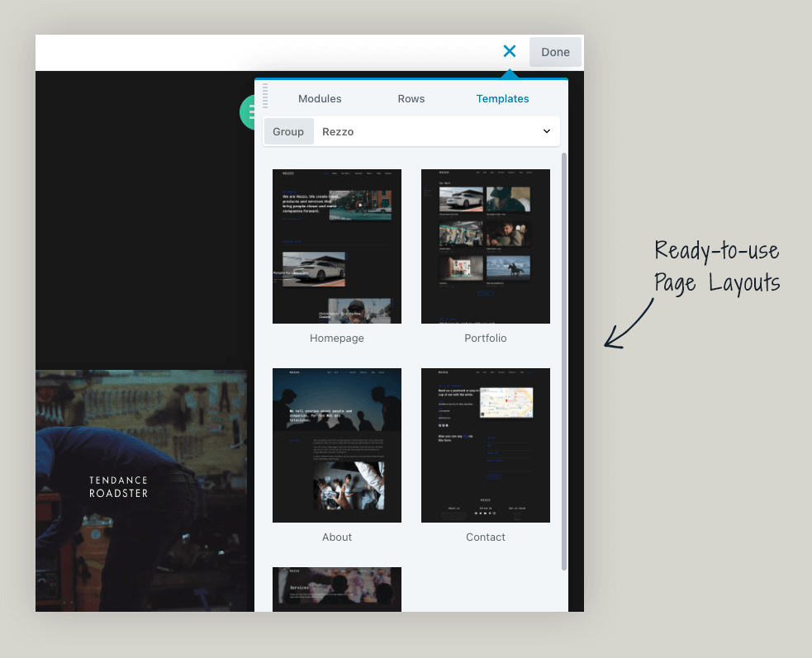Choose the Homepage template thumbnail
This screenshot has height=658, width=812.
(336, 246)
